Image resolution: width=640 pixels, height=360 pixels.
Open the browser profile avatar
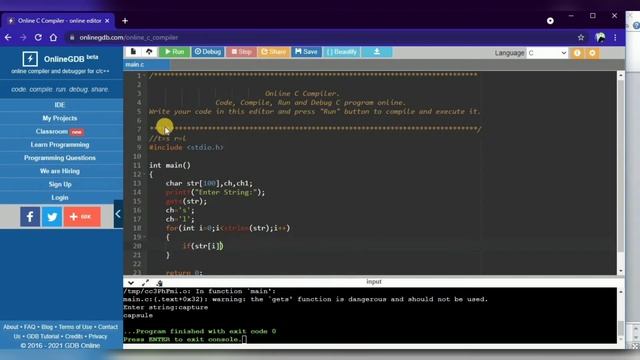tap(600, 38)
